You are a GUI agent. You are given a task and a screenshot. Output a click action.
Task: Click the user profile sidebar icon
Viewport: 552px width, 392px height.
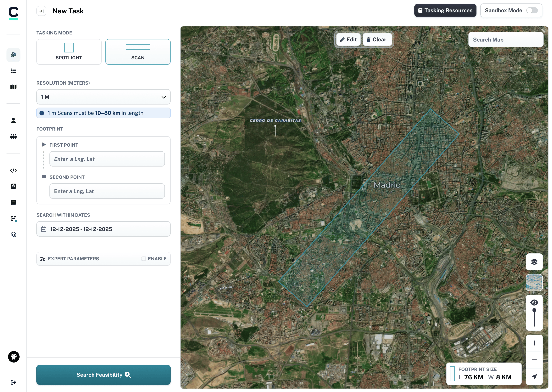pyautogui.click(x=13, y=120)
